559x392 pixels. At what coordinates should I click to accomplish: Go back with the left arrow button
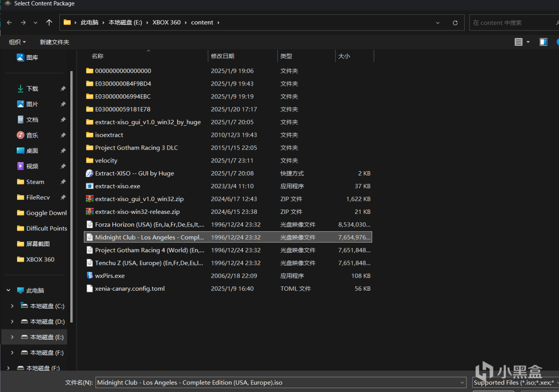[9, 23]
